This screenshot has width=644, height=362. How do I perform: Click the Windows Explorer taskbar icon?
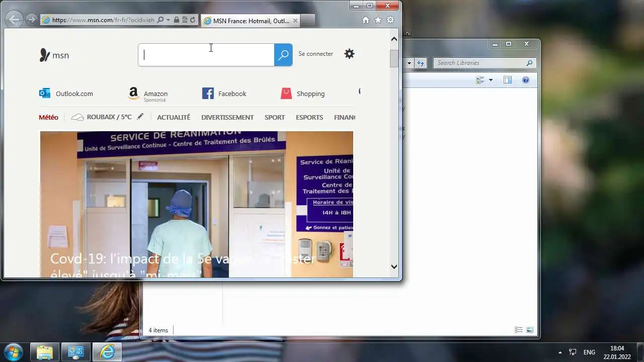point(45,352)
